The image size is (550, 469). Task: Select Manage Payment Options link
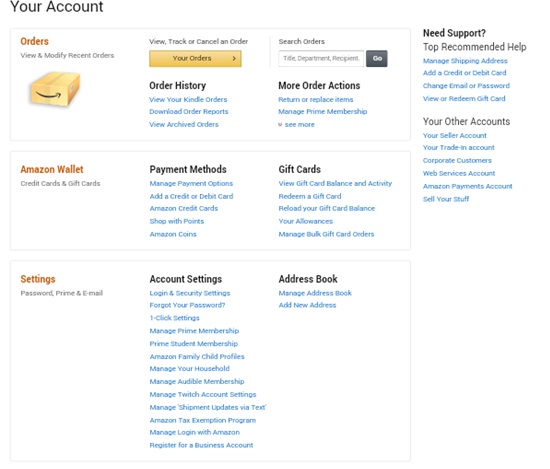point(191,183)
